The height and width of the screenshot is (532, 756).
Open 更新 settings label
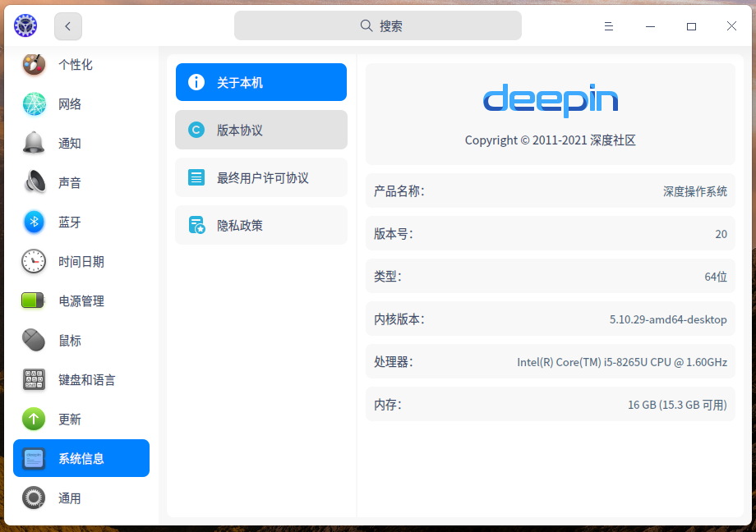click(70, 420)
